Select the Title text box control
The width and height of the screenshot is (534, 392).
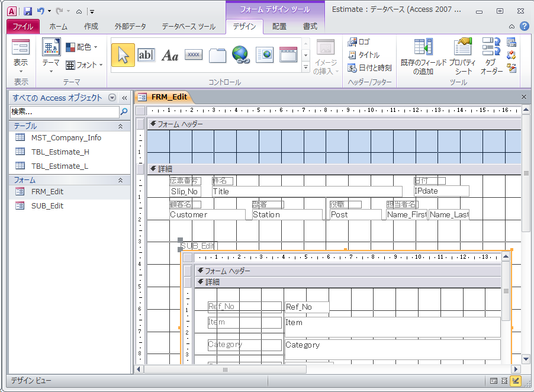(x=307, y=191)
